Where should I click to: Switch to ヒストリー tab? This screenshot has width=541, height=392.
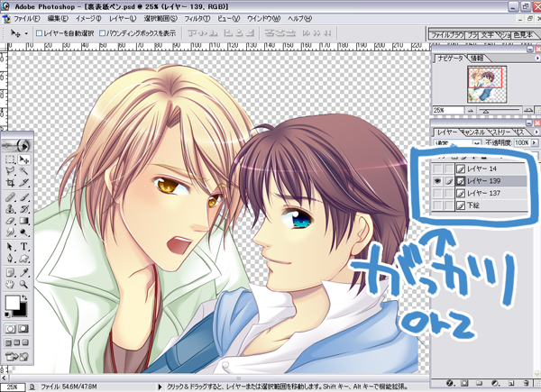[499, 132]
